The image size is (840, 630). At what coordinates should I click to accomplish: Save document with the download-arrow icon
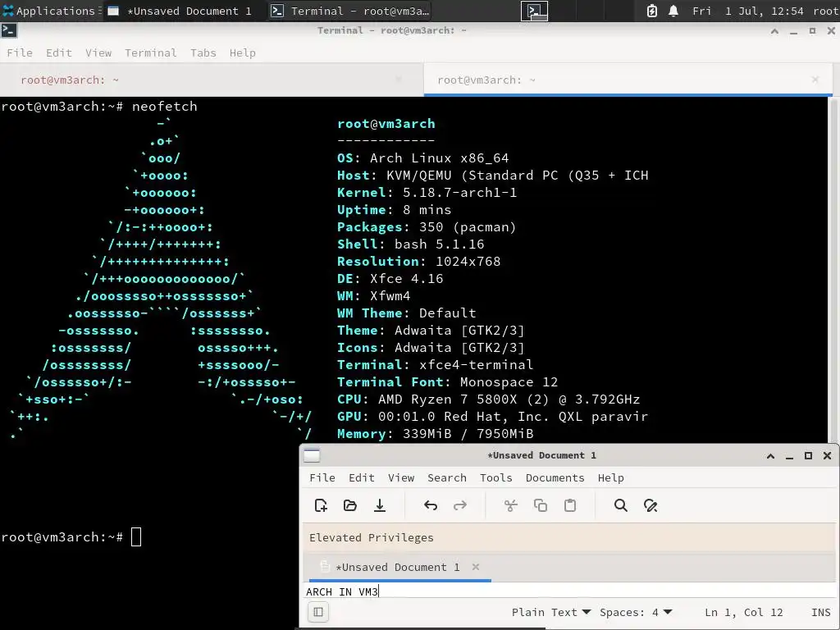click(x=380, y=505)
